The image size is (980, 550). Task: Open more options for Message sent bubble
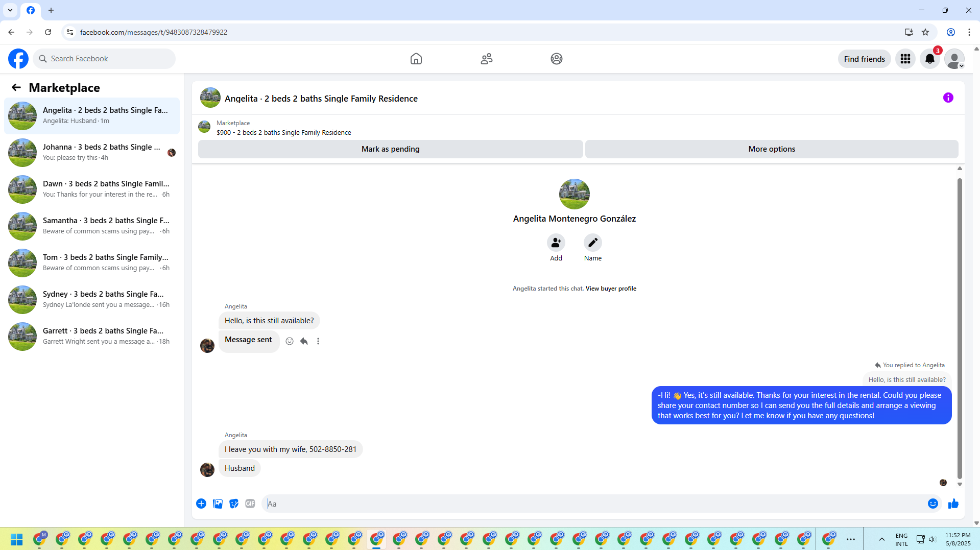pyautogui.click(x=318, y=341)
